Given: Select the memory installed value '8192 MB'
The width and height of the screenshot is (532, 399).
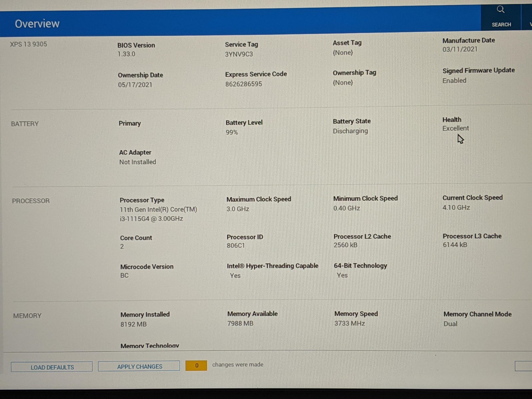Looking at the screenshot, I should coord(134,324).
